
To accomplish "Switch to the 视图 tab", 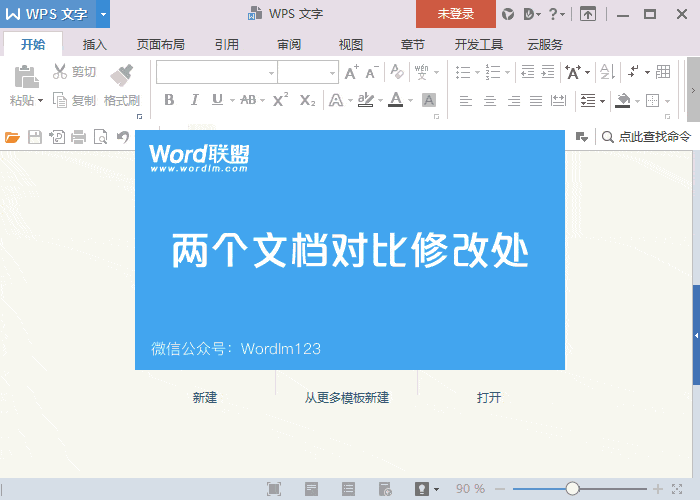I will click(350, 45).
